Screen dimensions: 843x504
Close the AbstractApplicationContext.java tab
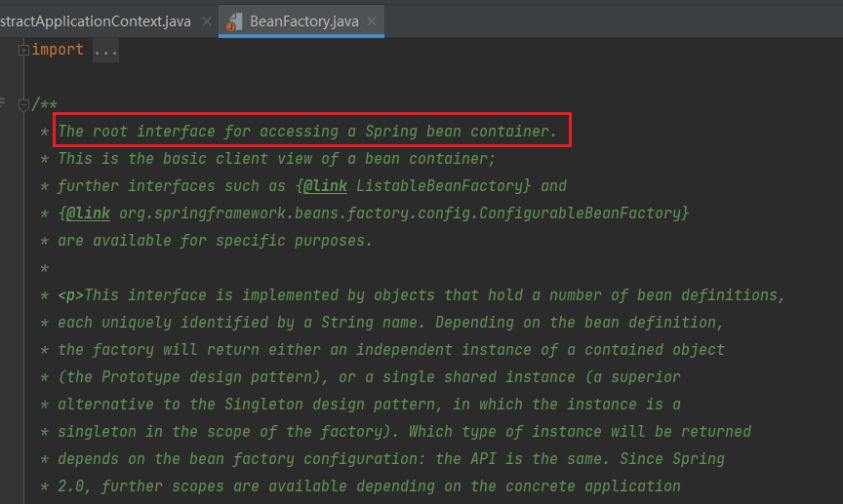(x=203, y=20)
